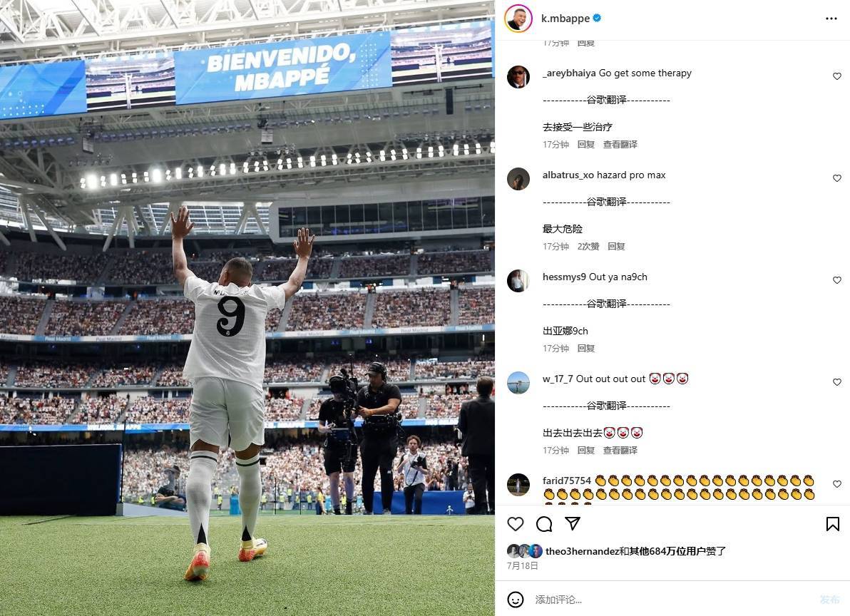This screenshot has height=616, width=850.
Task: View translation under _areybhaiya's comment
Action: 620,144
